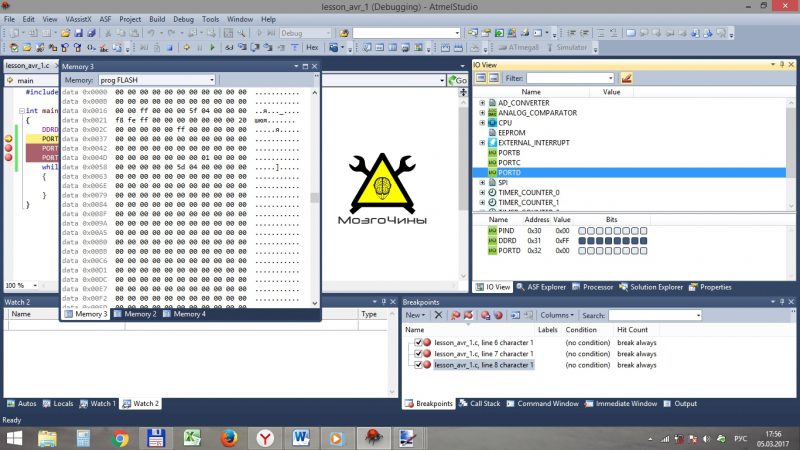
Task: Go to source code from the Breakpoints toolbar
Action: point(515,315)
